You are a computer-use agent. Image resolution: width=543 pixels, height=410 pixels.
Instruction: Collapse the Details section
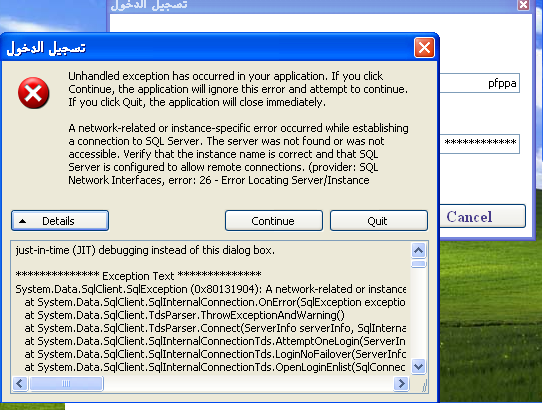pyautogui.click(x=60, y=221)
